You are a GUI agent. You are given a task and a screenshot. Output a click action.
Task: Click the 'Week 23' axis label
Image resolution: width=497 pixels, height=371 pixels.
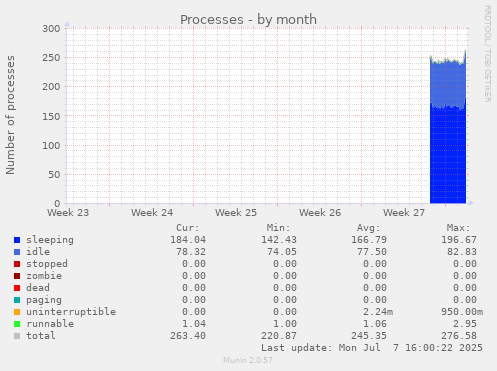pos(68,213)
